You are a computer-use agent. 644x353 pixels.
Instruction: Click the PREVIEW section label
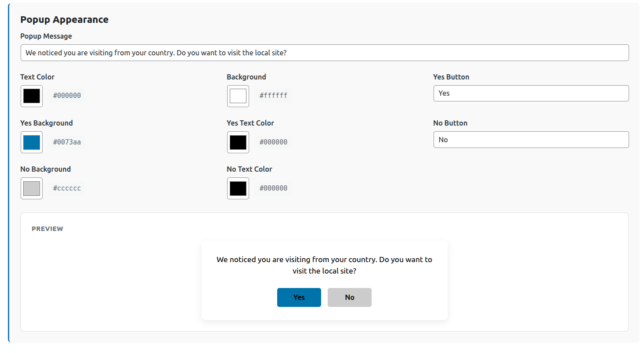pyautogui.click(x=47, y=229)
